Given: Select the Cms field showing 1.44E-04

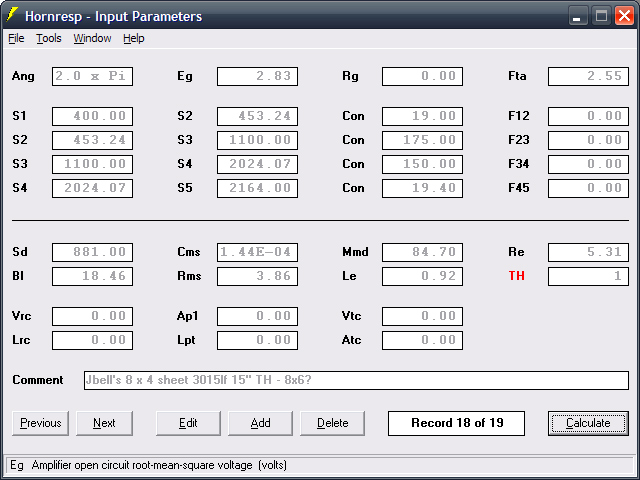Looking at the screenshot, I should (x=258, y=252).
